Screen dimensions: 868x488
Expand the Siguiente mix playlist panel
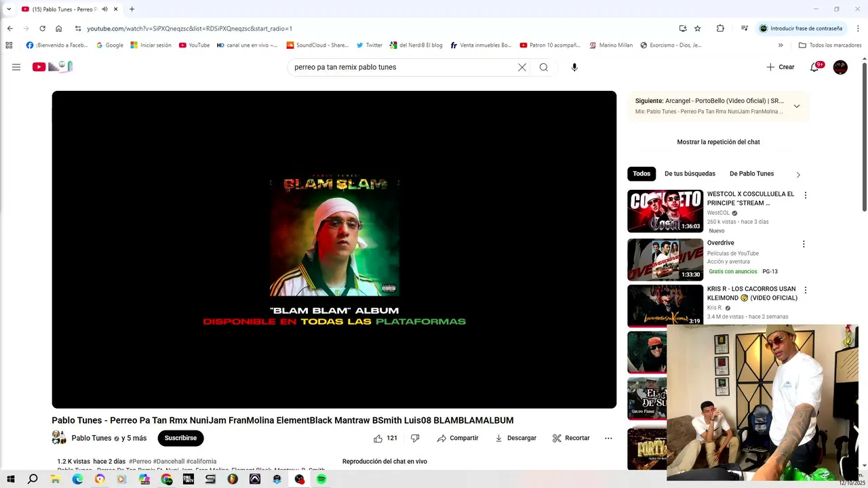pyautogui.click(x=797, y=106)
